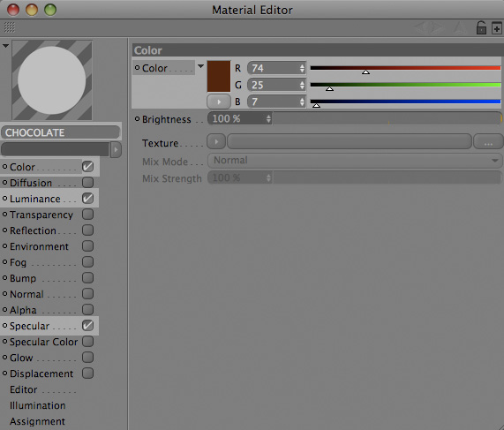Screen dimensions: 504x430
Task: Click the back navigation arrow in the toolbar
Action: (x=422, y=27)
